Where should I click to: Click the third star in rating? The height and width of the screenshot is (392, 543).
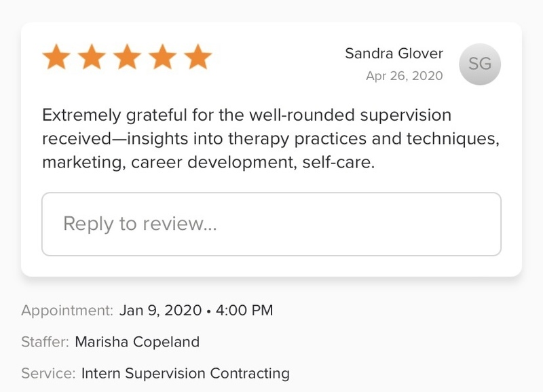click(127, 58)
